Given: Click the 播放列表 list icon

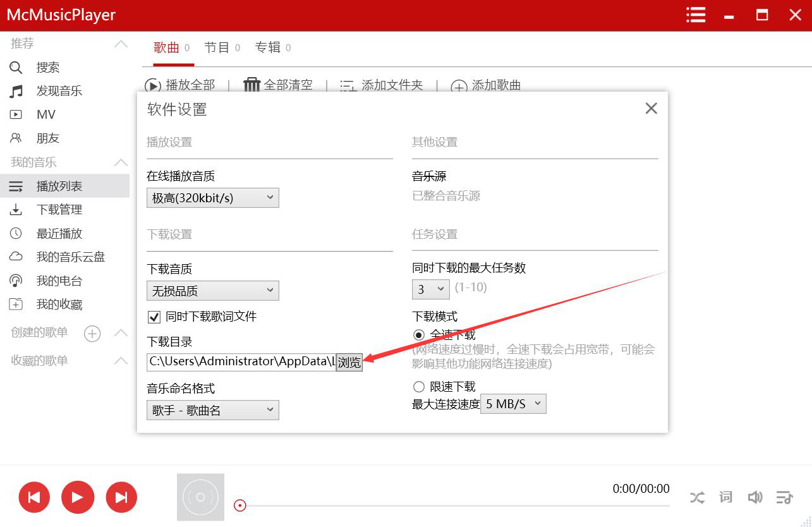Looking at the screenshot, I should coord(16,186).
